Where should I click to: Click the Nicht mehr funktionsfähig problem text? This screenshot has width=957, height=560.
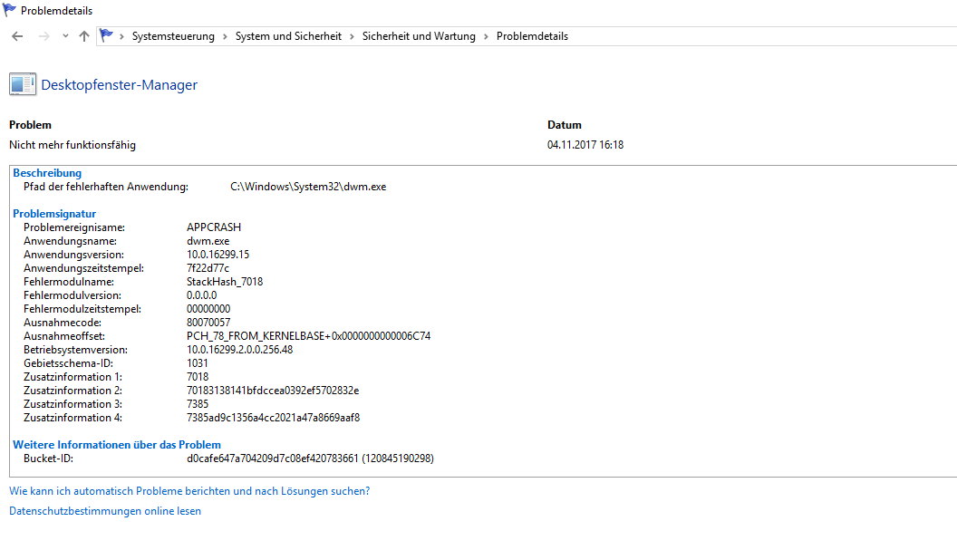tap(72, 145)
